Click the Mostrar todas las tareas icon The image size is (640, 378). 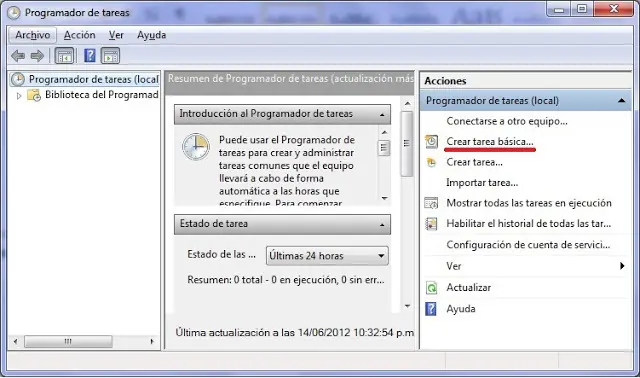pyautogui.click(x=431, y=203)
